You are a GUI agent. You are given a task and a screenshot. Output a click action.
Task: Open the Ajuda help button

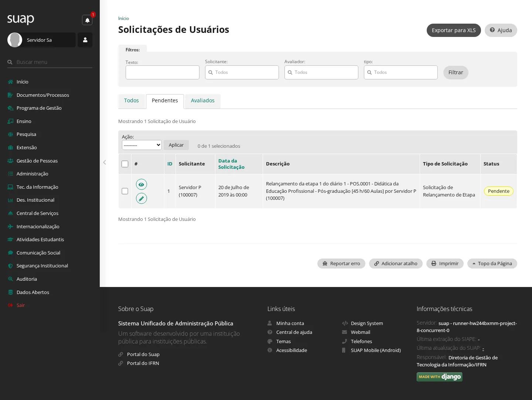click(501, 30)
